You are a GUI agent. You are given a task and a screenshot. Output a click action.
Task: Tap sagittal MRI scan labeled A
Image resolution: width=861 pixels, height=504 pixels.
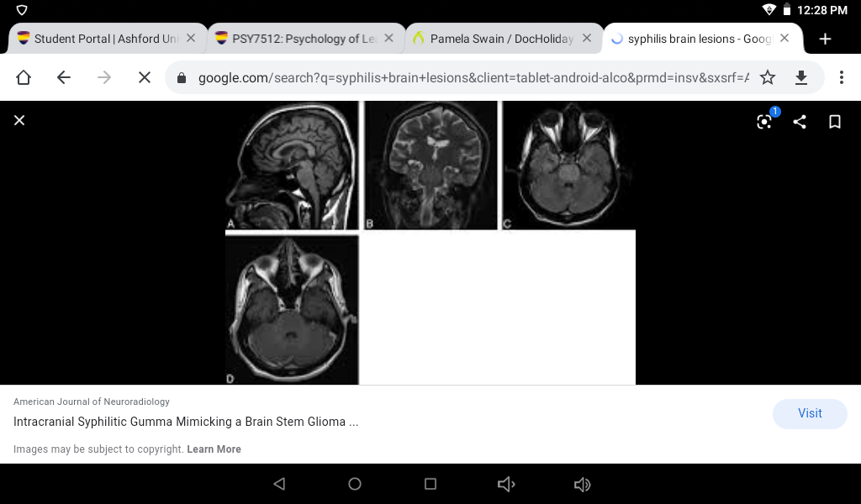pos(292,165)
